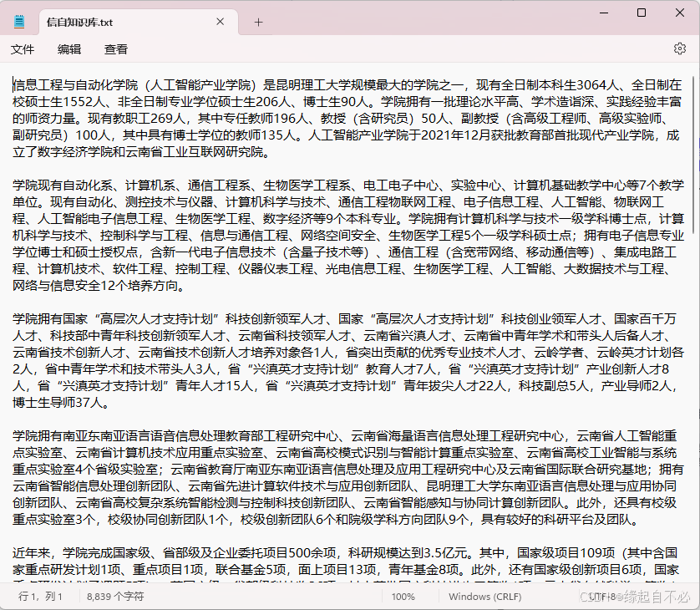Click text 学院拥有南亚东南亚语言 paragraph start
The image size is (700, 610).
81,436
